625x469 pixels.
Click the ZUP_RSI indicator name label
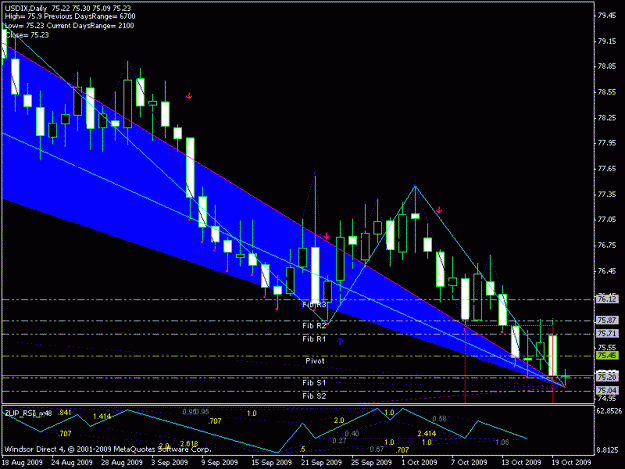point(28,413)
